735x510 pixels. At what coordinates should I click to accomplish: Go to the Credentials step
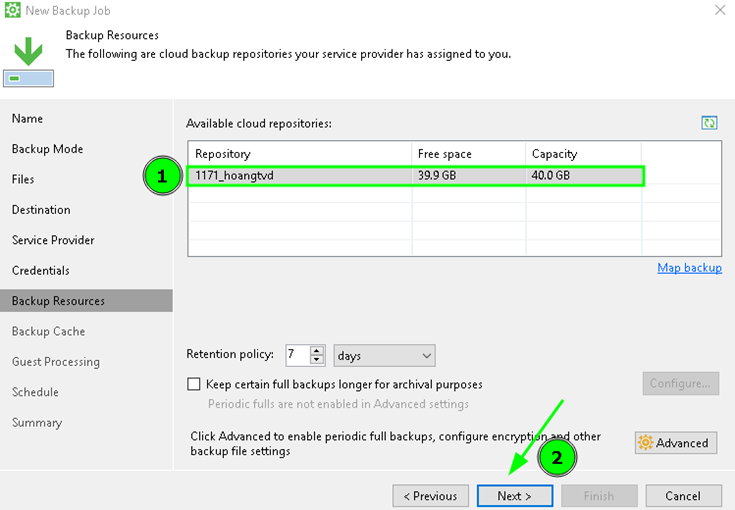[41, 271]
